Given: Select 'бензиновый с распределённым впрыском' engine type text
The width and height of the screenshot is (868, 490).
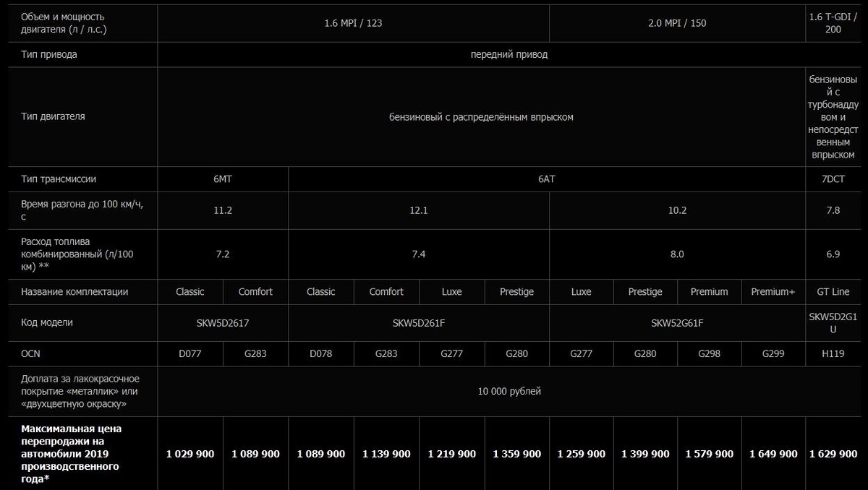Looking at the screenshot, I should [x=481, y=117].
